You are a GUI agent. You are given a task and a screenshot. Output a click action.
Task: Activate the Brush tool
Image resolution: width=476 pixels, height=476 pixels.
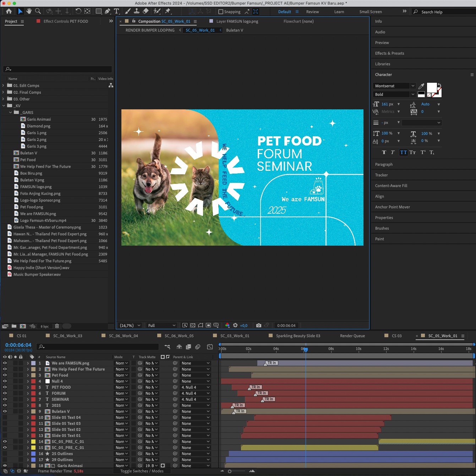tap(128, 11)
